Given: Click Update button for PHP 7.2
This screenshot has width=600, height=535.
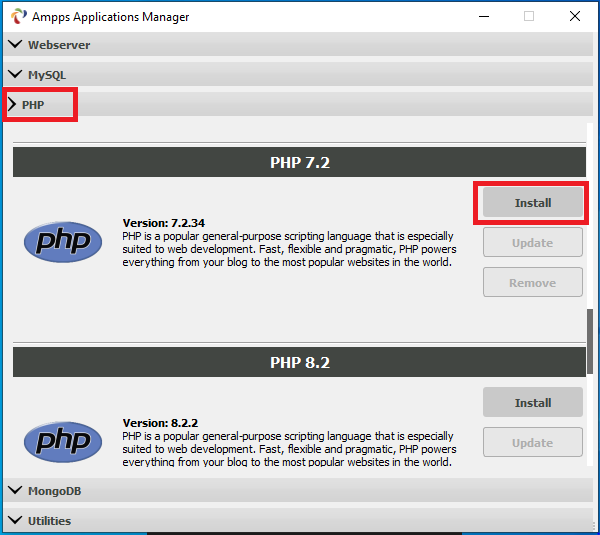Looking at the screenshot, I should [533, 242].
